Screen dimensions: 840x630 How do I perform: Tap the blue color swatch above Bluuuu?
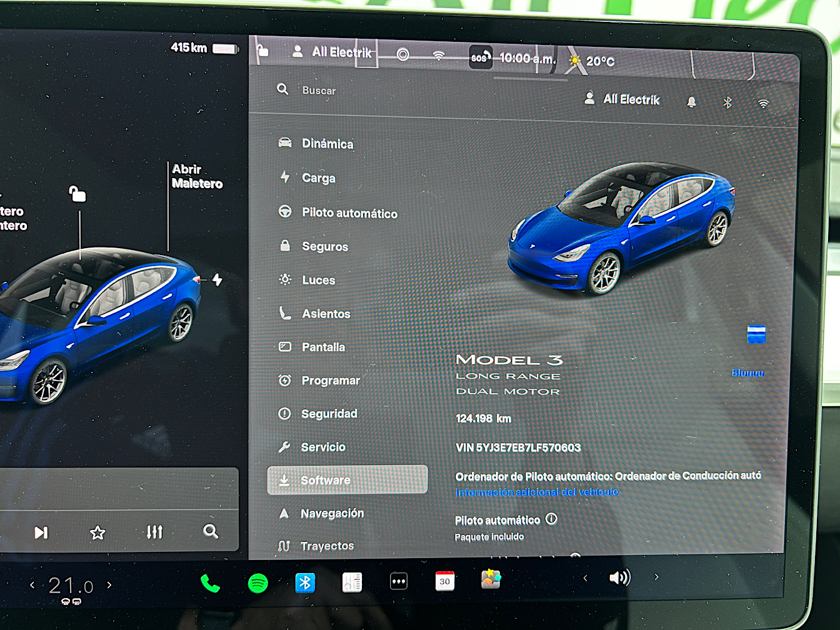coord(756,334)
